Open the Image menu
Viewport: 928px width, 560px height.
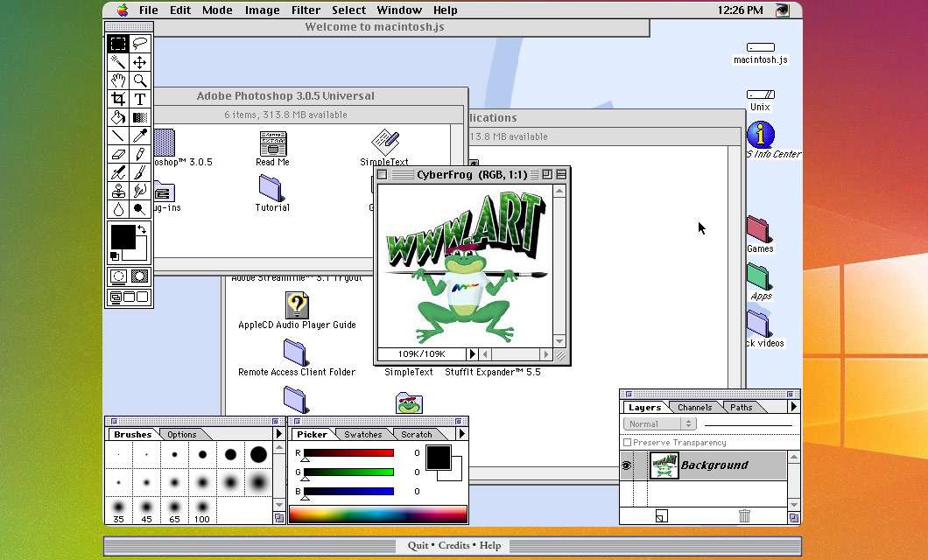(262, 10)
